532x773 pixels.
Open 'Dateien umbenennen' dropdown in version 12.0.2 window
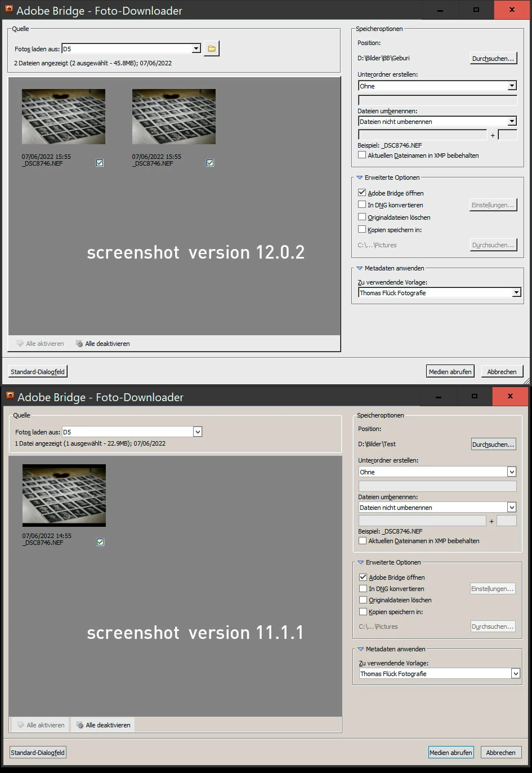pos(437,121)
